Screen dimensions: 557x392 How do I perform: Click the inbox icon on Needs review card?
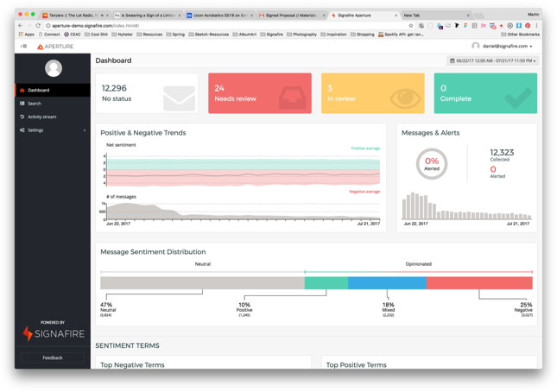[x=292, y=98]
